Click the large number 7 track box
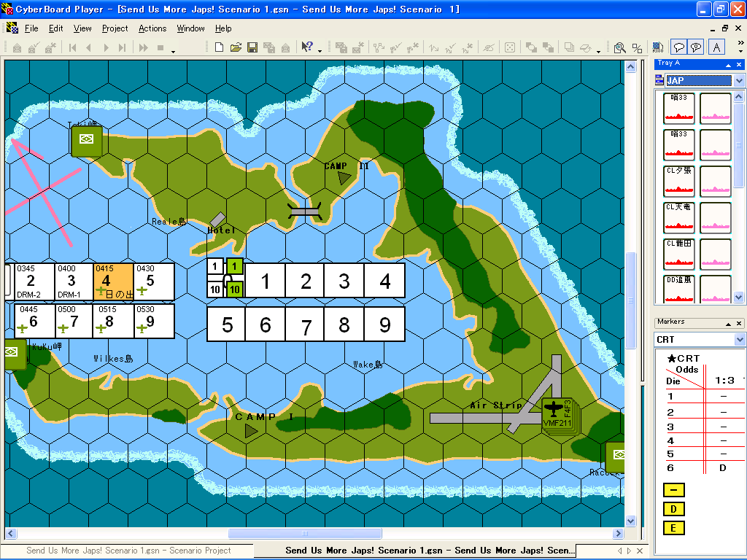Image resolution: width=747 pixels, height=560 pixels. [305, 324]
